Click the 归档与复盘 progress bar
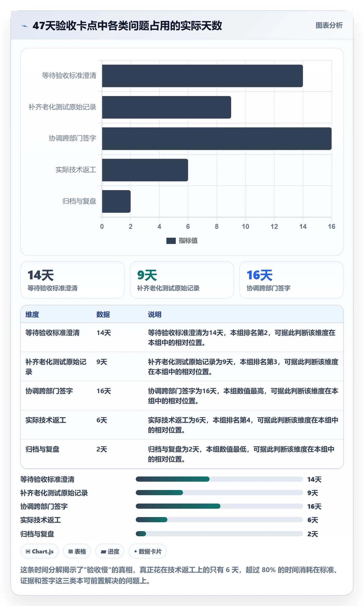Image resolution: width=364 pixels, height=606 pixels. (219, 534)
